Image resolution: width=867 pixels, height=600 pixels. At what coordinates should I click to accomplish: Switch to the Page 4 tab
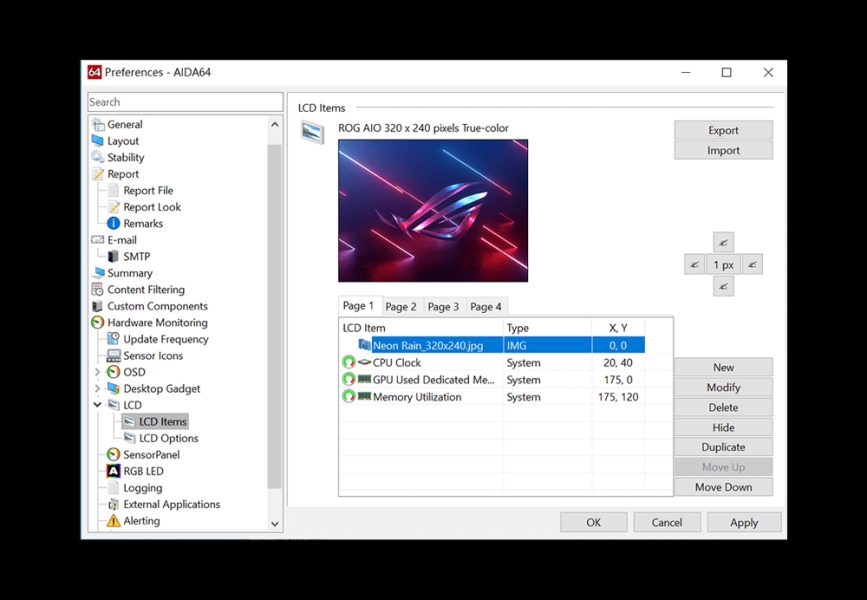pyautogui.click(x=486, y=307)
